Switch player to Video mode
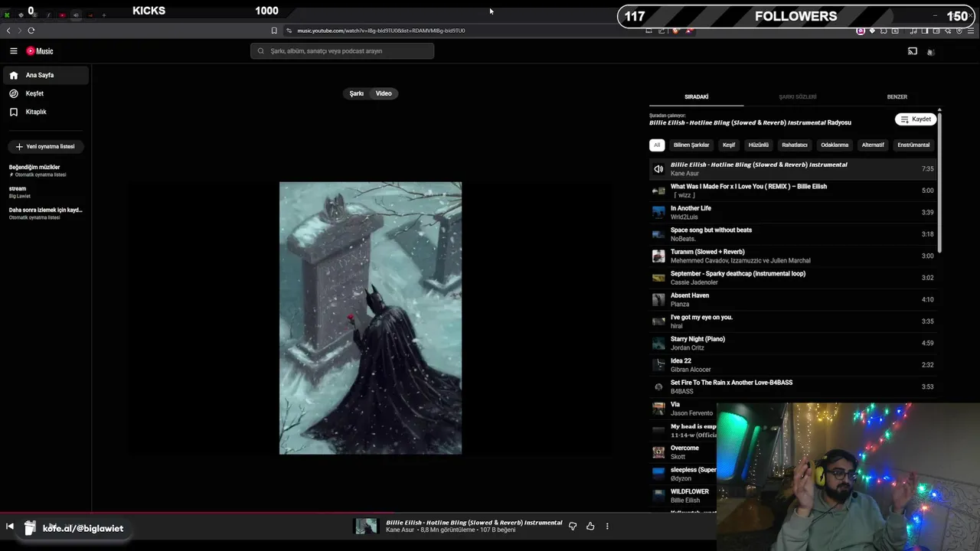Screen dimensions: 980x551 coord(384,93)
